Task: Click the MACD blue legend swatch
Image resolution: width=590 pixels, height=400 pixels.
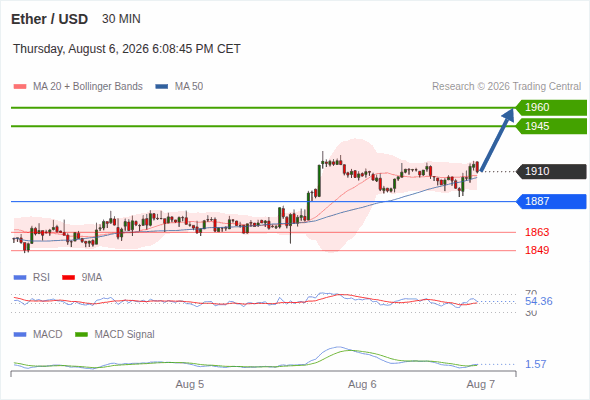Action: (20, 335)
